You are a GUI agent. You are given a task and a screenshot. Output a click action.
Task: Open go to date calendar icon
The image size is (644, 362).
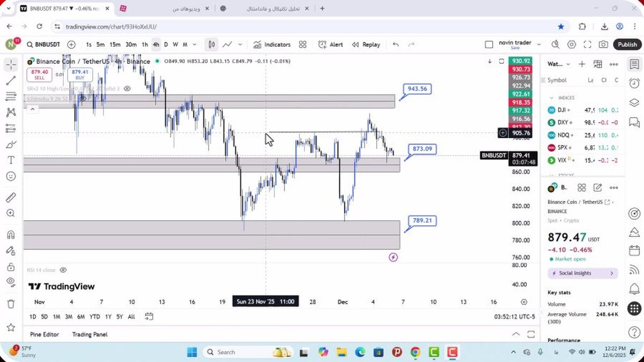pyautogui.click(x=149, y=317)
